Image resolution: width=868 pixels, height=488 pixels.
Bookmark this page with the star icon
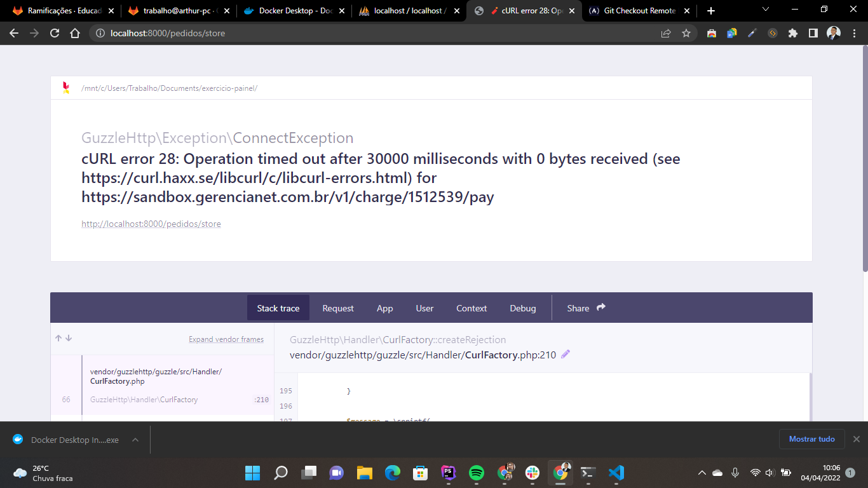click(x=686, y=33)
